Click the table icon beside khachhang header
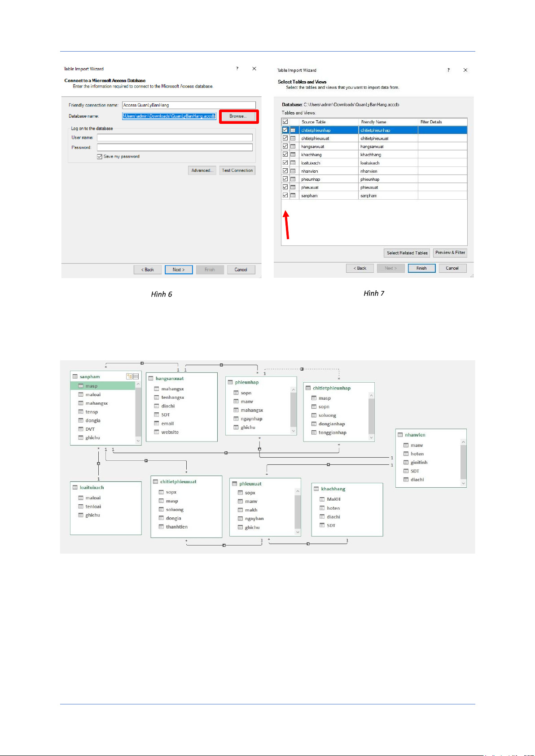 316,489
